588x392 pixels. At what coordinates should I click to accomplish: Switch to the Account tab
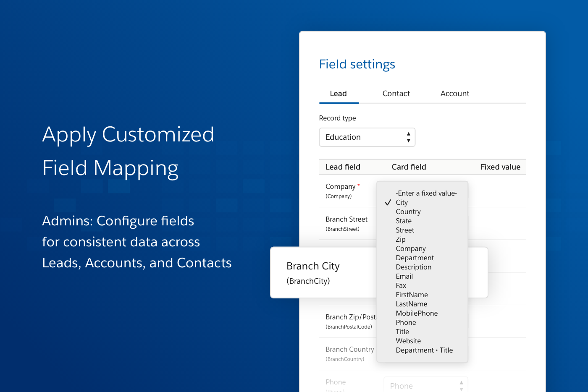click(x=455, y=93)
